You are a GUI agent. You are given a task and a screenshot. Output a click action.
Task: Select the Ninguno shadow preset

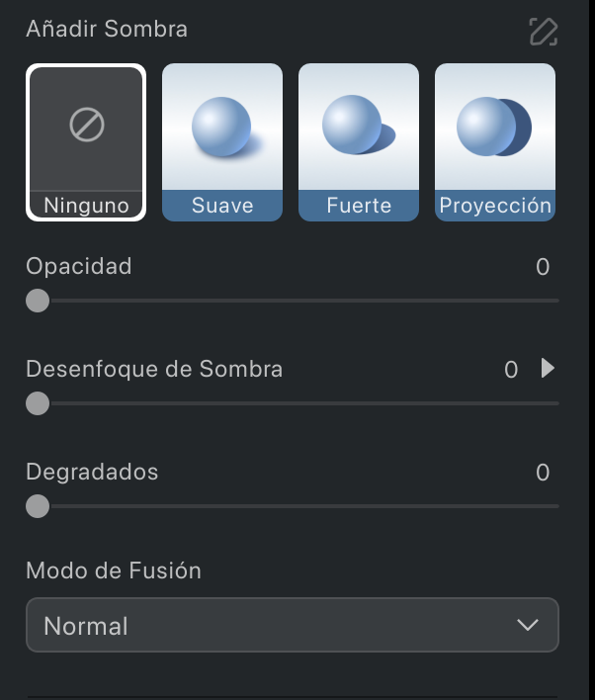click(x=86, y=142)
